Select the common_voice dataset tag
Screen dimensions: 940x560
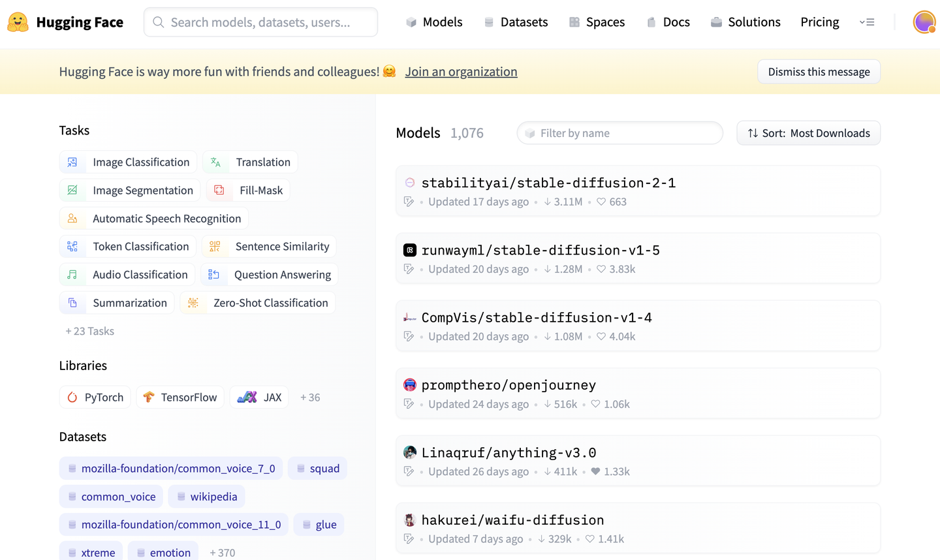pyautogui.click(x=111, y=497)
